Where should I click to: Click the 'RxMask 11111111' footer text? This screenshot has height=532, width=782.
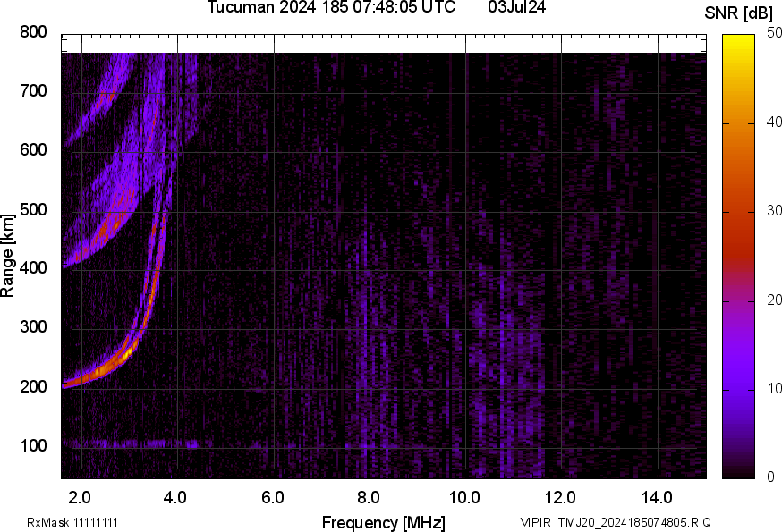tap(72, 522)
